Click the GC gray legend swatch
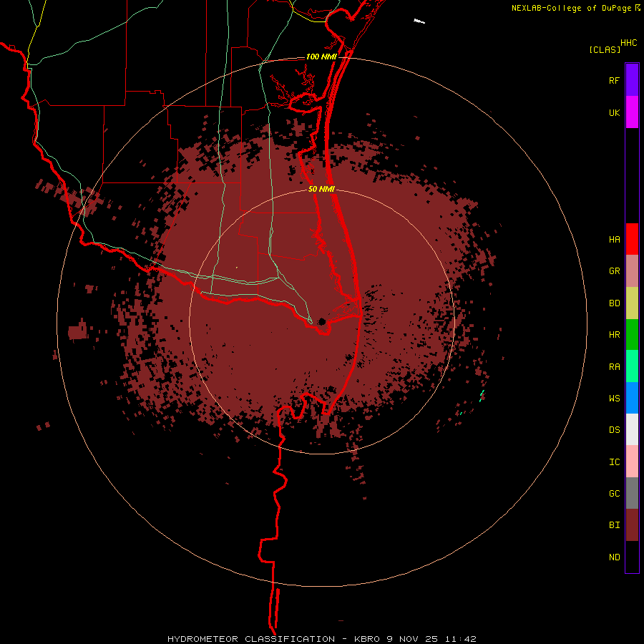The height and width of the screenshot is (644, 644). tap(632, 493)
